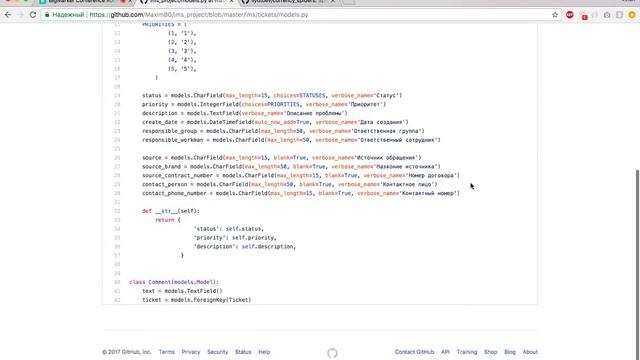Open the Status footer link

tap(243, 352)
